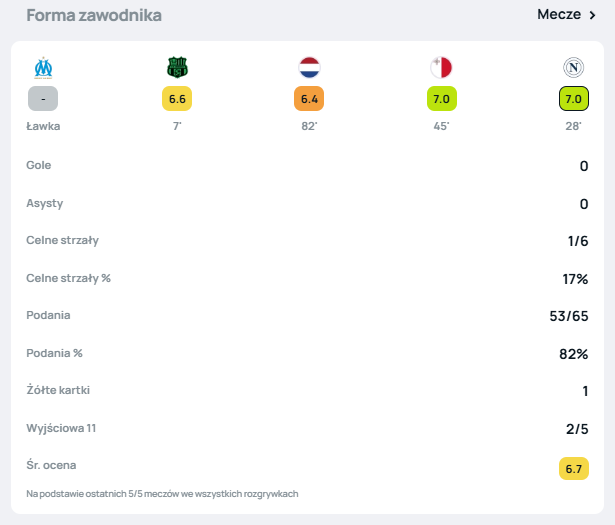
Task: Select the 7.0 rating under Napoli logo
Action: click(573, 99)
